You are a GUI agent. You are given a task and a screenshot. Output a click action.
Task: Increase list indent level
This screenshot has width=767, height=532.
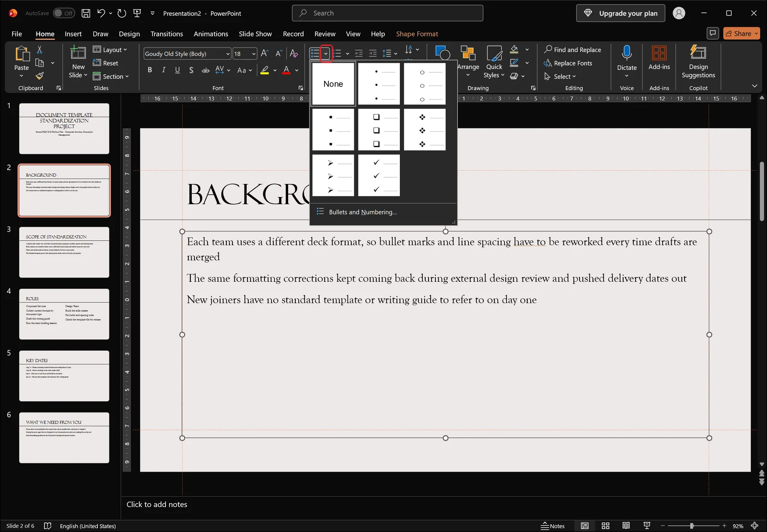372,54
